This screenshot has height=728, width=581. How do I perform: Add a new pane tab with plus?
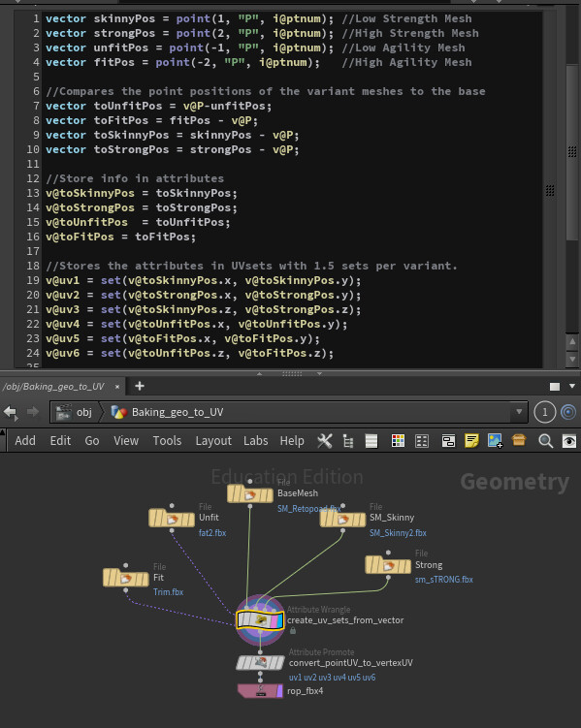pos(140,386)
